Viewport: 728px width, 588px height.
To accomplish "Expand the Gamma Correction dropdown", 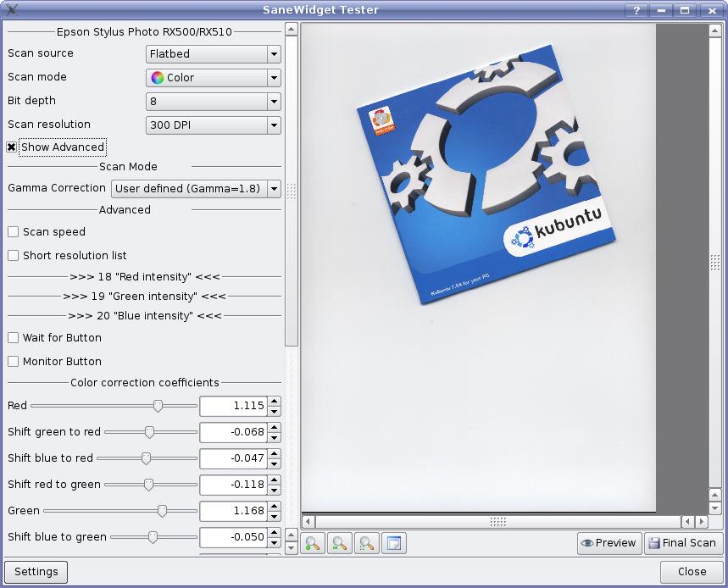I will pos(196,188).
